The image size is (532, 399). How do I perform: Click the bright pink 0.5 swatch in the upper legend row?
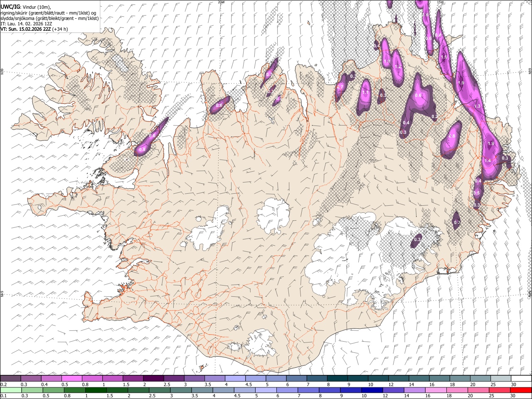71,378
